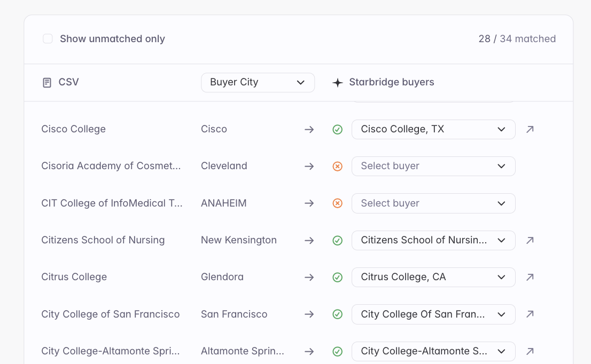591x364 pixels.
Task: Open City College Of San Francisco buyer dropdown
Action: 433,314
